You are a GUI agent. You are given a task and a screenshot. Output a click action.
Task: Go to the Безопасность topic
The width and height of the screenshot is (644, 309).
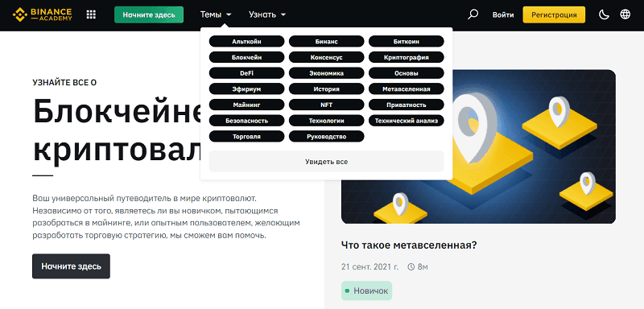246,121
